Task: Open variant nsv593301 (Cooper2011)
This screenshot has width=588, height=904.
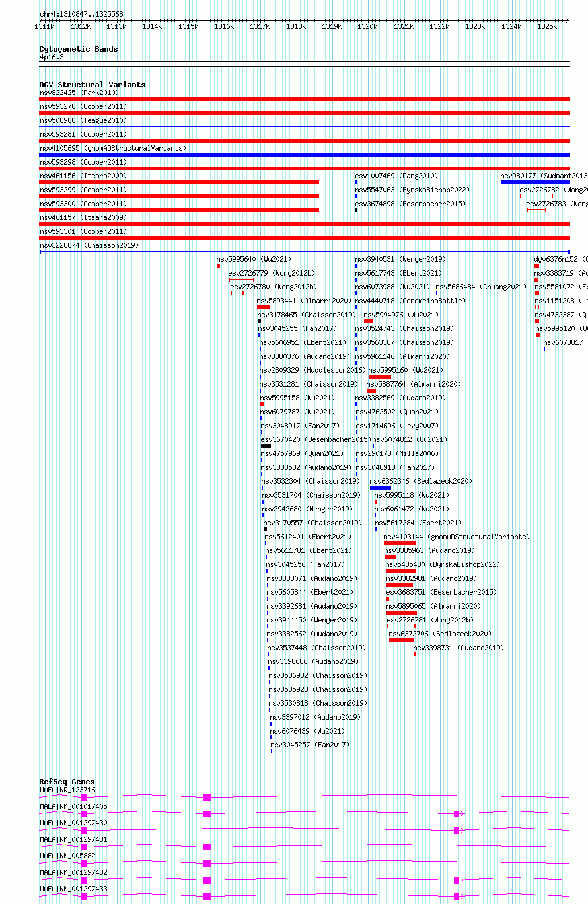Action: coord(83,231)
